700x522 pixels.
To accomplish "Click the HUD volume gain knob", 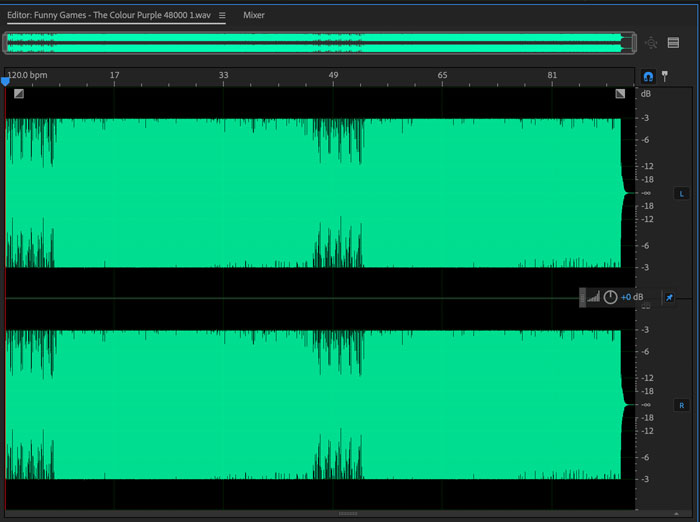I will point(610,297).
